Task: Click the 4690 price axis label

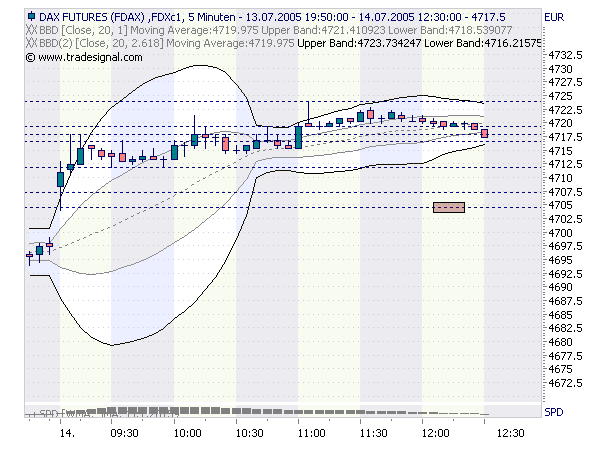Action: pos(561,287)
